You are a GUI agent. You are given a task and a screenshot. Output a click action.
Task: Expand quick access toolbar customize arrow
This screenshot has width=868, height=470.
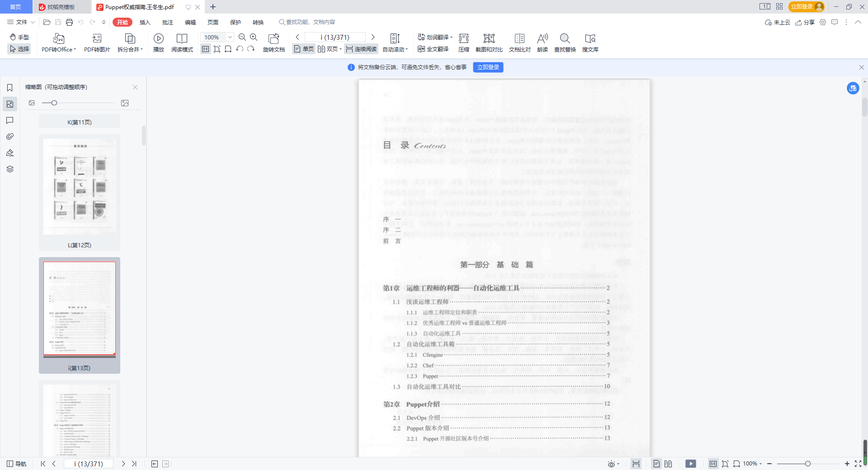pyautogui.click(x=104, y=22)
